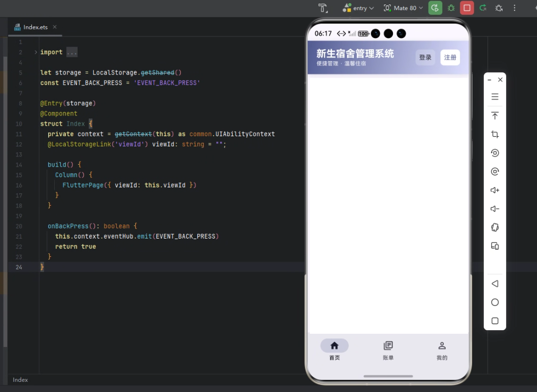This screenshot has height=392, width=537.
Task: Click emulator multi-screen device icon
Action: click(x=495, y=246)
